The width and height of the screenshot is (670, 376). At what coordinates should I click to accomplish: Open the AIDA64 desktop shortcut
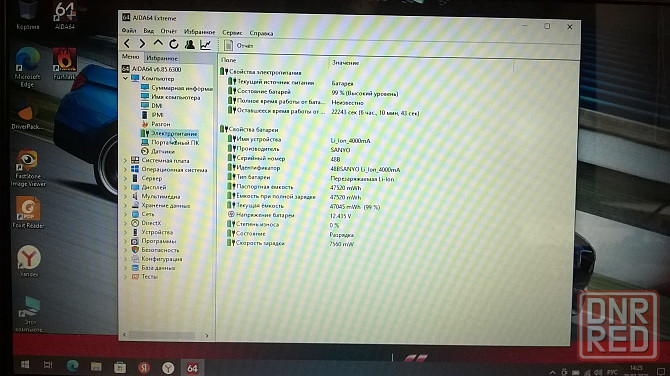coord(64,16)
